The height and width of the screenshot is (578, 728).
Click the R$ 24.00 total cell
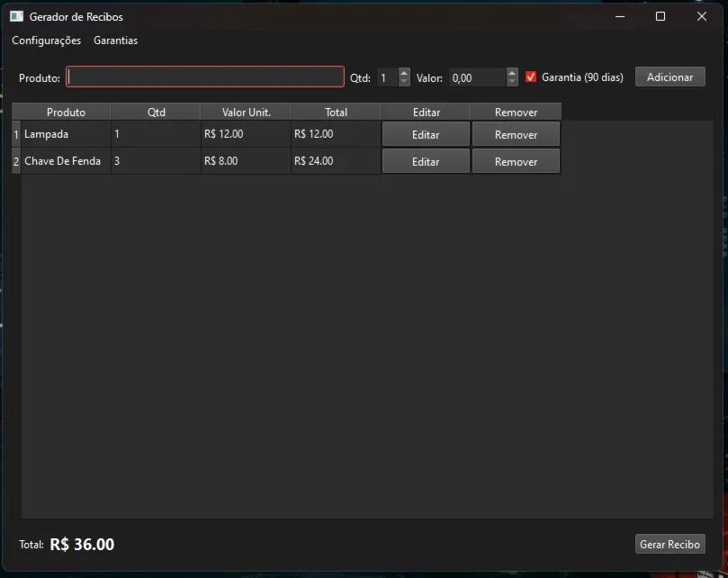(x=336, y=161)
